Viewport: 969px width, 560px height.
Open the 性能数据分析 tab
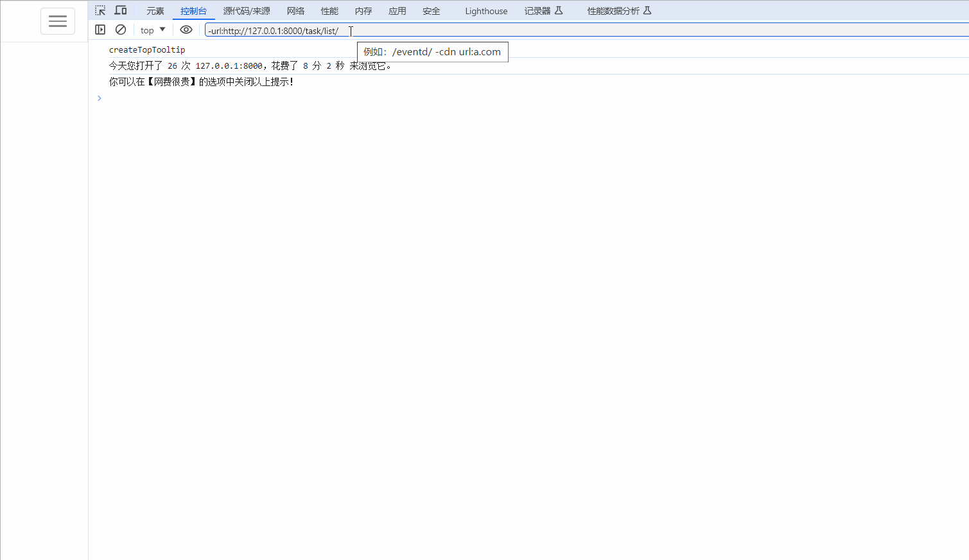click(619, 11)
